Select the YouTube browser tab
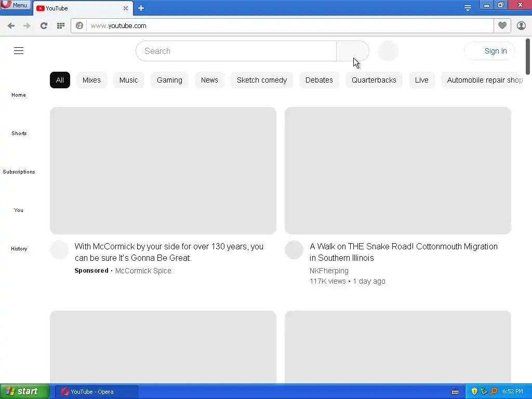Viewport: 532px width, 399px height. pyautogui.click(x=83, y=8)
